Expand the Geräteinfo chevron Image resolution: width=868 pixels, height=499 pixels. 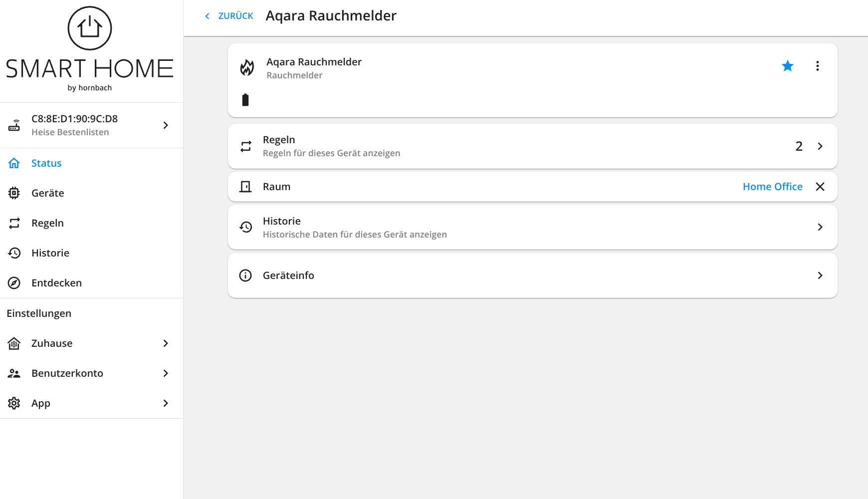click(820, 275)
